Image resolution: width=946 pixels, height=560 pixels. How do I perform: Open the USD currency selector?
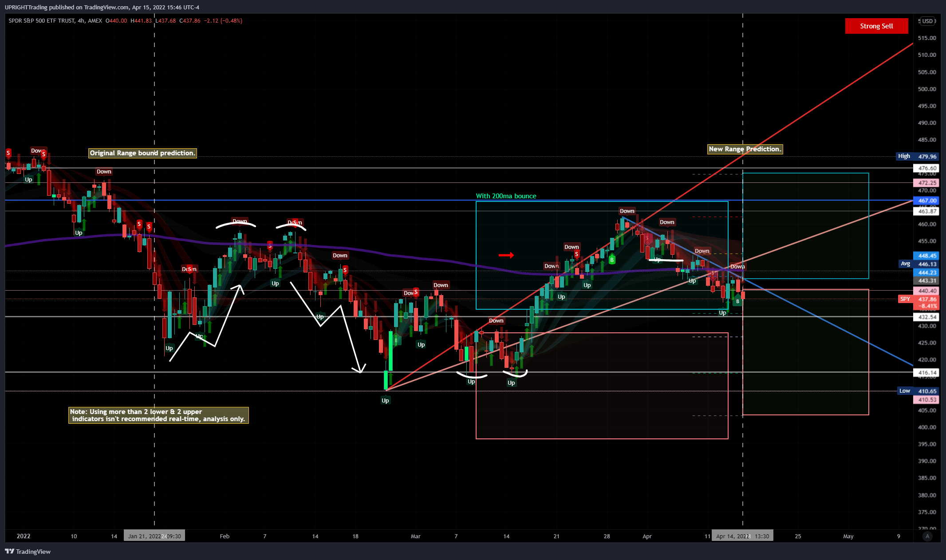[x=927, y=21]
